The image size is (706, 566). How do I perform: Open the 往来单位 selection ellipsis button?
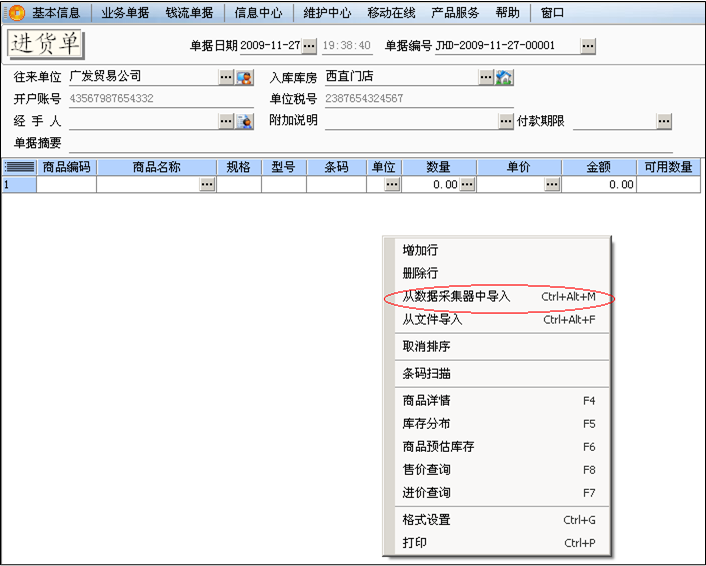(x=226, y=77)
